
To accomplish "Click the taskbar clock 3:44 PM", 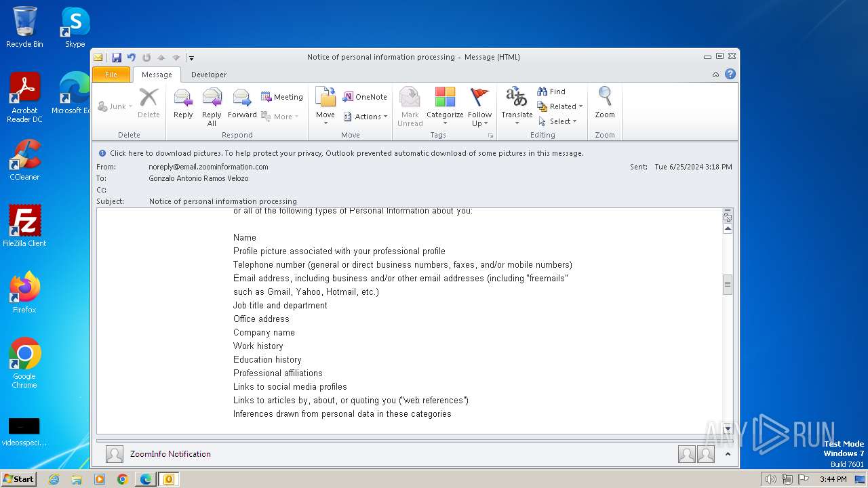I will point(833,479).
